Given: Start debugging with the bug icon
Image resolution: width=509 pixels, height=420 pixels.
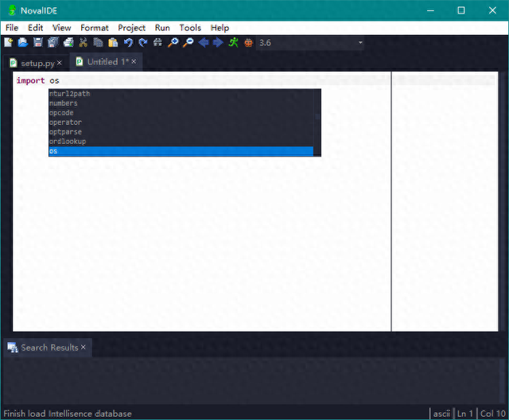Looking at the screenshot, I should [248, 42].
